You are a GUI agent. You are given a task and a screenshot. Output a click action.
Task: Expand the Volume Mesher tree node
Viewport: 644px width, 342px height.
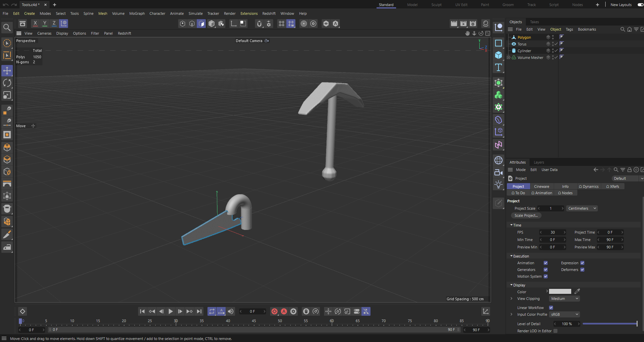click(x=509, y=58)
